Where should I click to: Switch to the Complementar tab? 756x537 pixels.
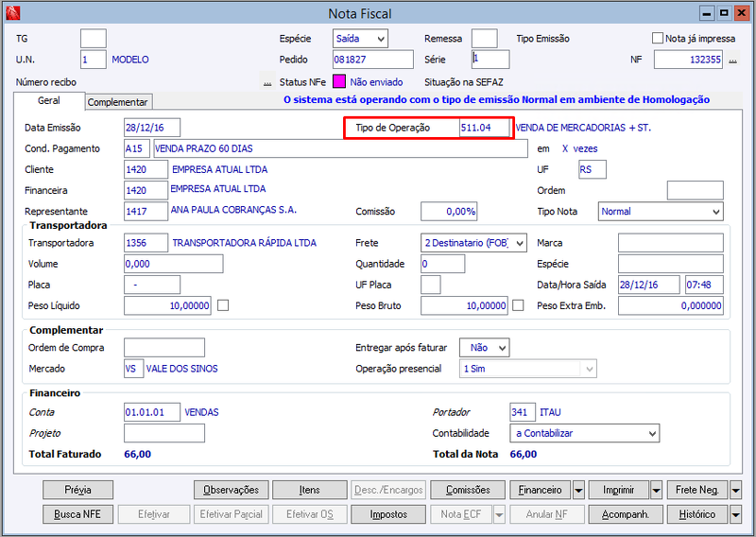click(117, 102)
